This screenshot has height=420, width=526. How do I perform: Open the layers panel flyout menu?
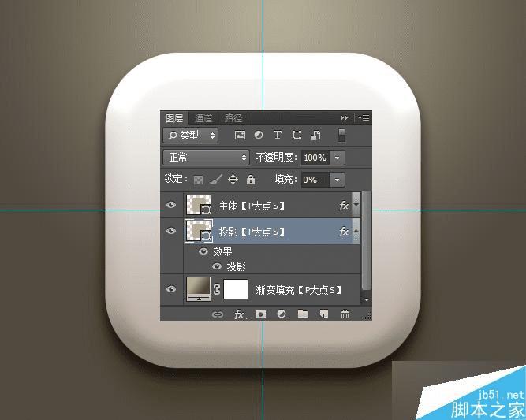tap(364, 118)
